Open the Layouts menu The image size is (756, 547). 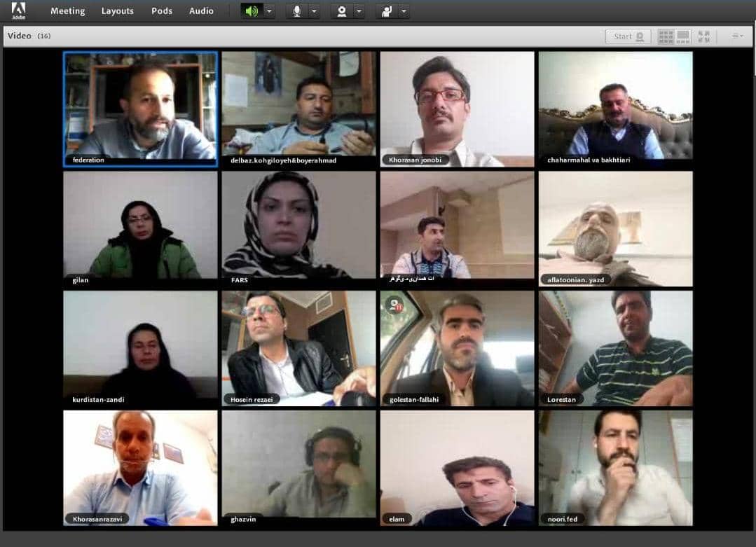[x=117, y=11]
